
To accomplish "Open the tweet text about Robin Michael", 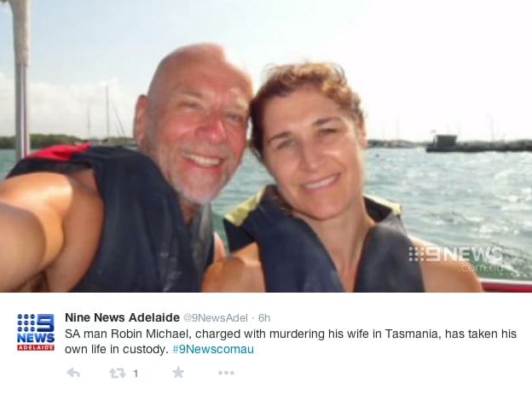I will click(x=291, y=341).
